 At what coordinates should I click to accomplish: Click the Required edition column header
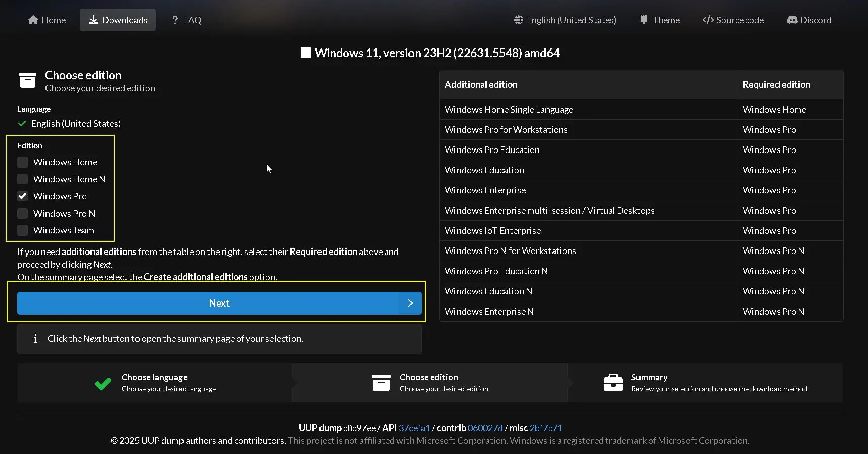point(790,84)
